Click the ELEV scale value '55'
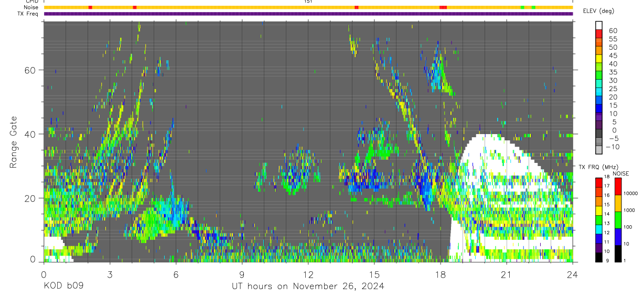This screenshot has height=297, width=644. coord(613,39)
